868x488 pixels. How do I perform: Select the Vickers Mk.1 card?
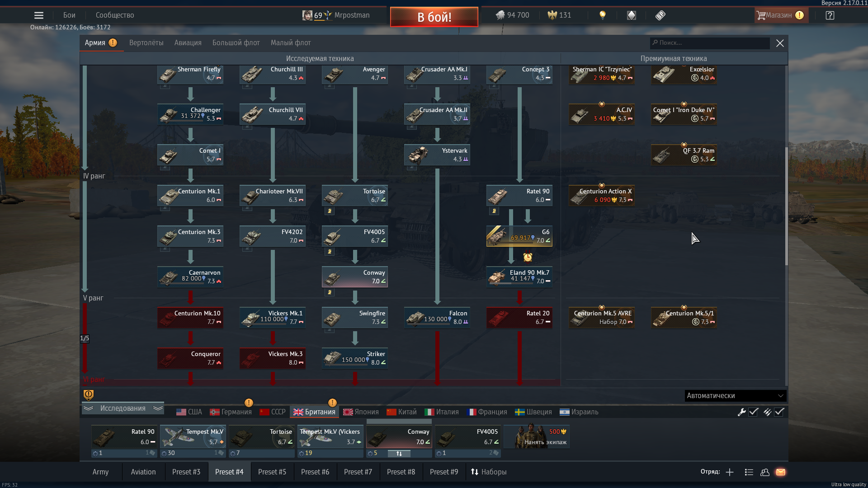click(273, 318)
